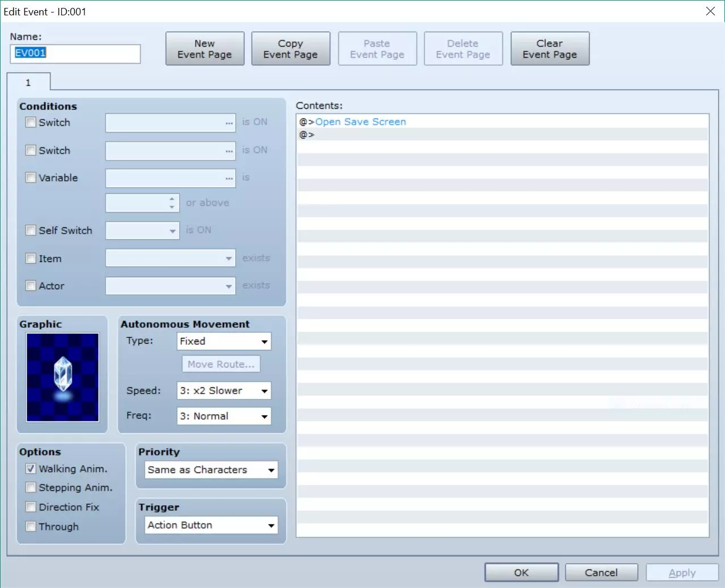The image size is (725, 588).
Task: Edit the event Name field EV001
Action: (x=75, y=54)
